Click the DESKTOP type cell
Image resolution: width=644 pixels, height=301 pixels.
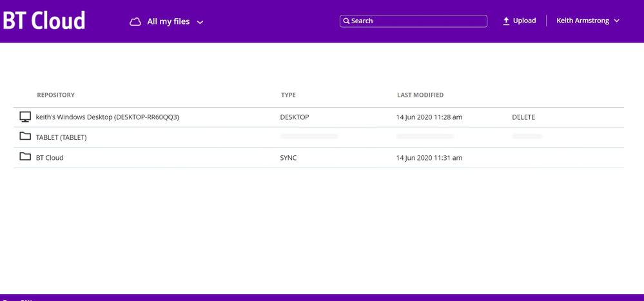[x=295, y=117]
